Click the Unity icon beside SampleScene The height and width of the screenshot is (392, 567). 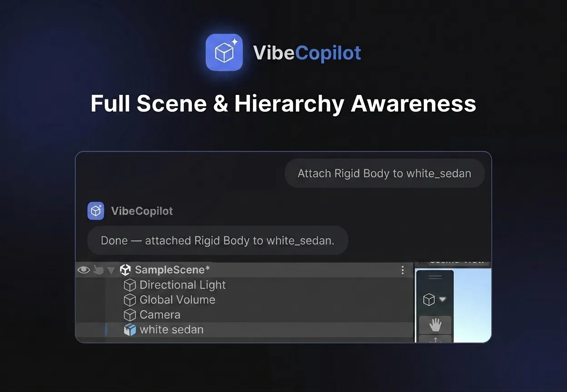pos(125,270)
